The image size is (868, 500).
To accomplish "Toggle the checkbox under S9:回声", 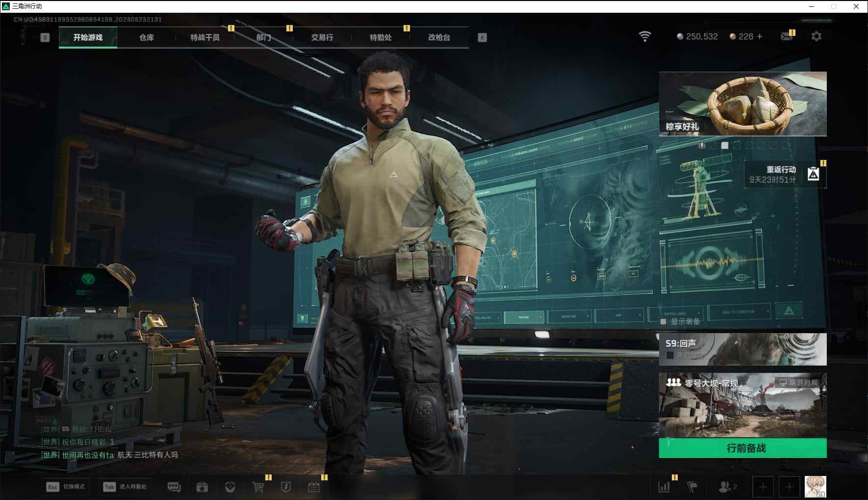I will pos(670,355).
